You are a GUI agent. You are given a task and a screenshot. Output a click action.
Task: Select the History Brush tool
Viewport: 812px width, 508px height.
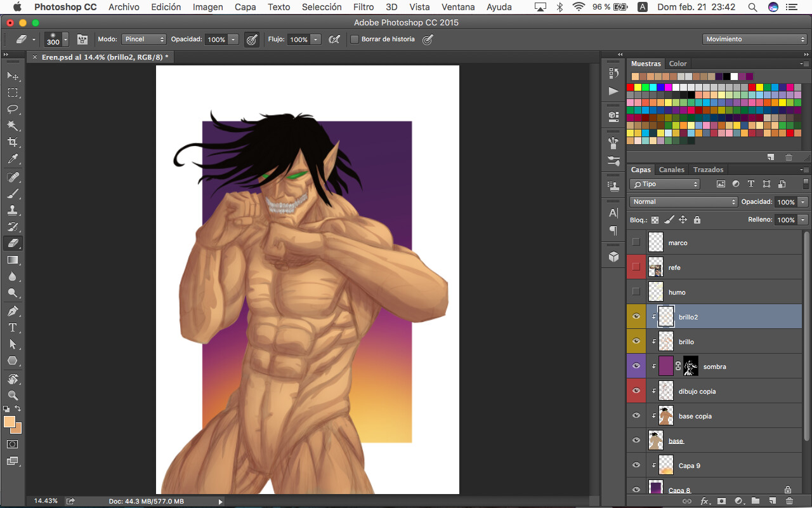pyautogui.click(x=13, y=227)
